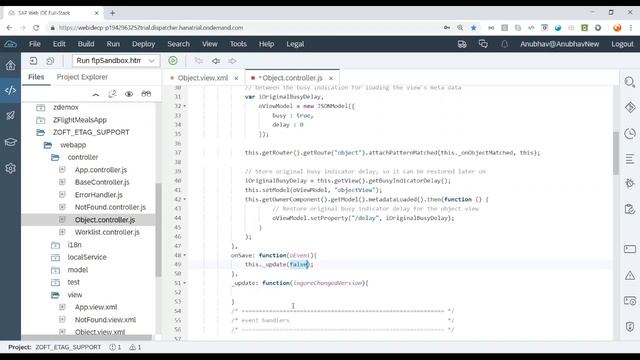Run the application with green play button
640x360 pixels.
(173, 61)
